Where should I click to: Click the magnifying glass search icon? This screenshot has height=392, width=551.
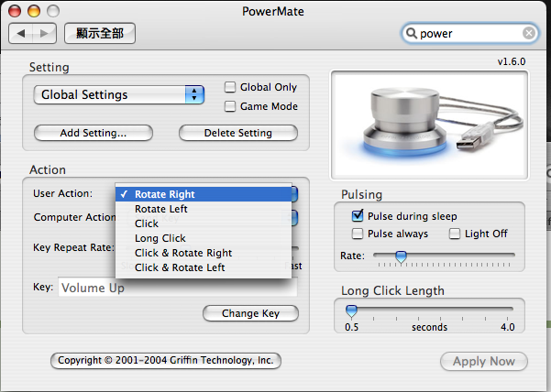(411, 33)
